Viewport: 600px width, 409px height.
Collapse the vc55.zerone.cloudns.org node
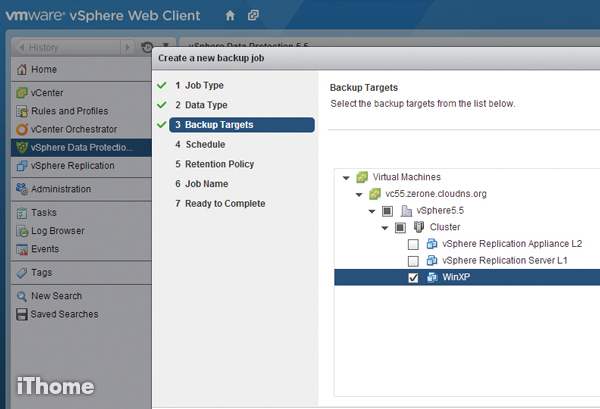click(x=359, y=194)
